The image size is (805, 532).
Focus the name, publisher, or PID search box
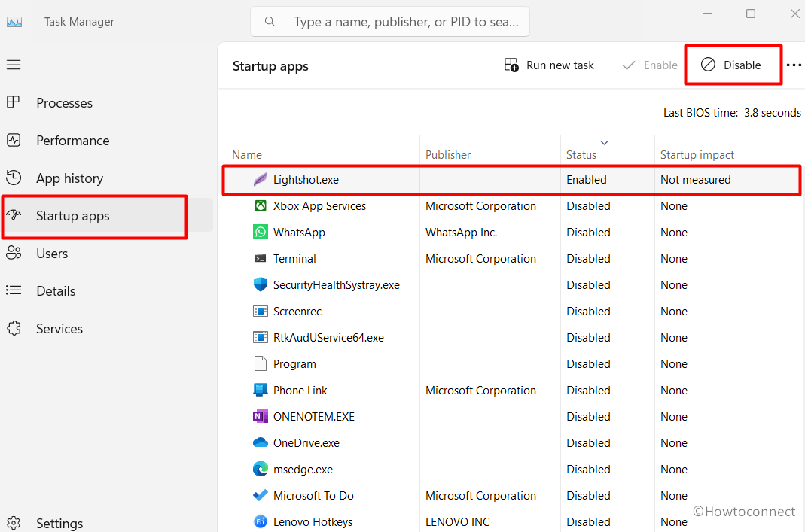click(x=389, y=22)
